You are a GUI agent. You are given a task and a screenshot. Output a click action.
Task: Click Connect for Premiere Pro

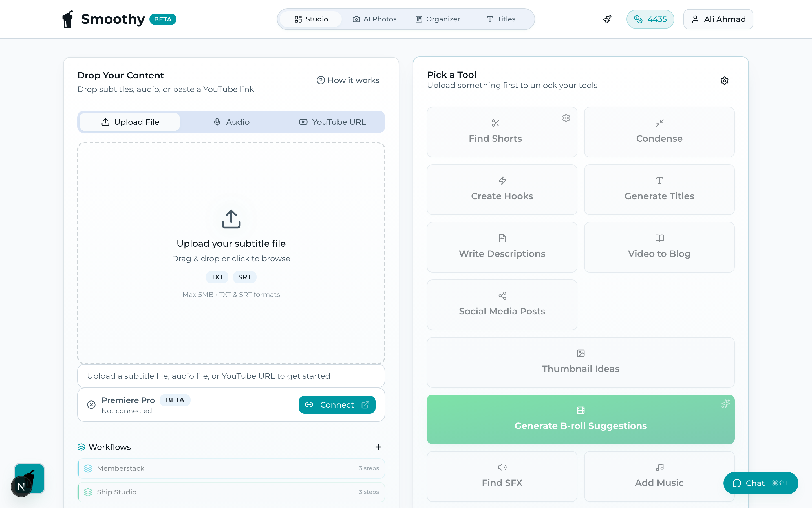point(337,405)
